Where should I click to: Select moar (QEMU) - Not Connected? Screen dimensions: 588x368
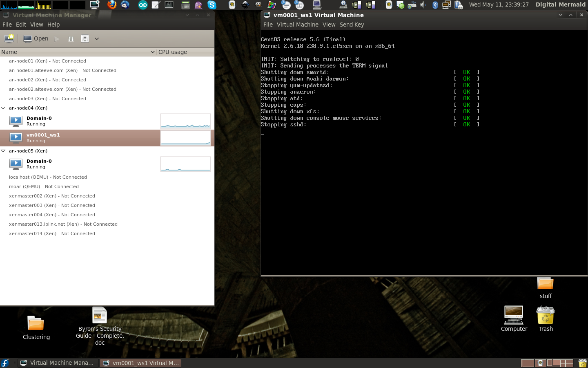click(x=44, y=186)
